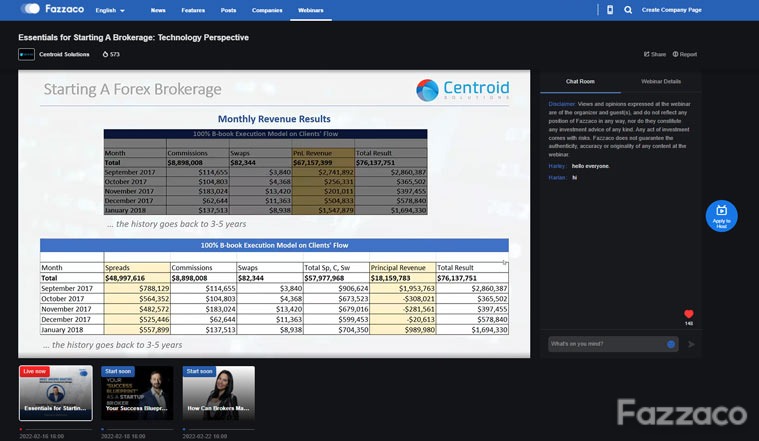Click the red heart like icon
The image size is (759, 441).
pos(689,314)
